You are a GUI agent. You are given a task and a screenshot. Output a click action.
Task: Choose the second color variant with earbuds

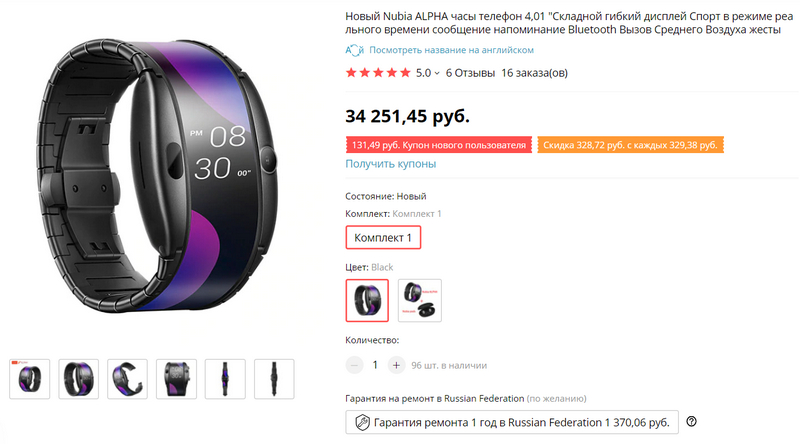419,300
